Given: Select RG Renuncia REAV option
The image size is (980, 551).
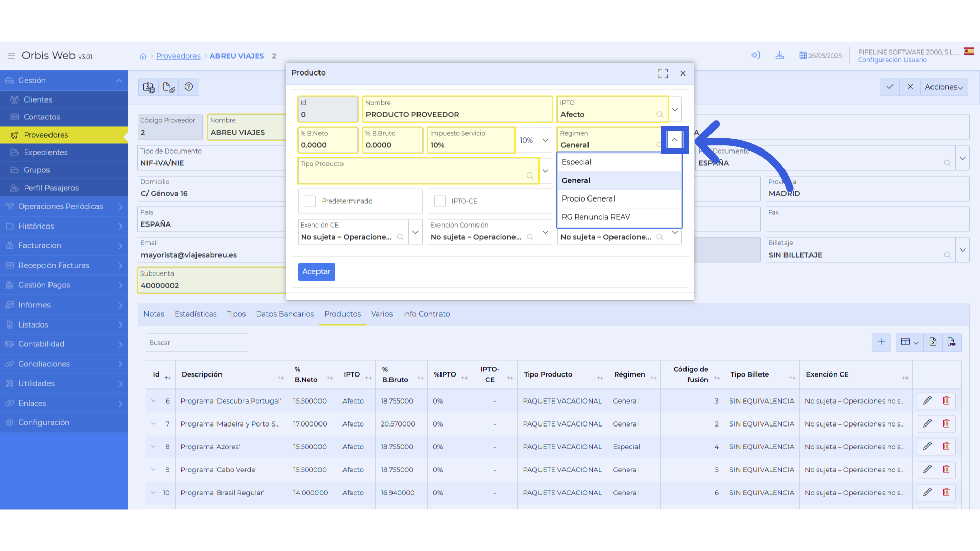Looking at the screenshot, I should 619,217.
